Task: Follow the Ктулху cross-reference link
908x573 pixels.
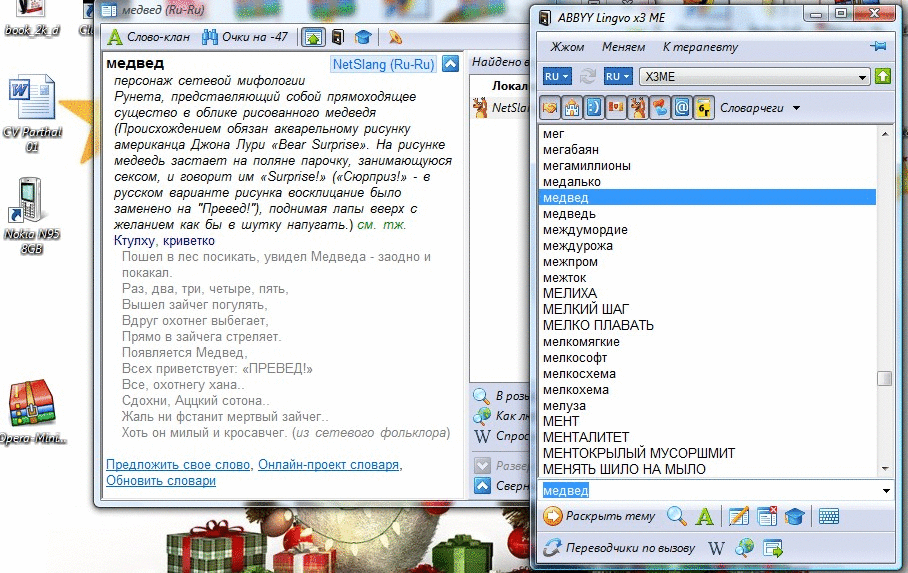Action: 134,241
